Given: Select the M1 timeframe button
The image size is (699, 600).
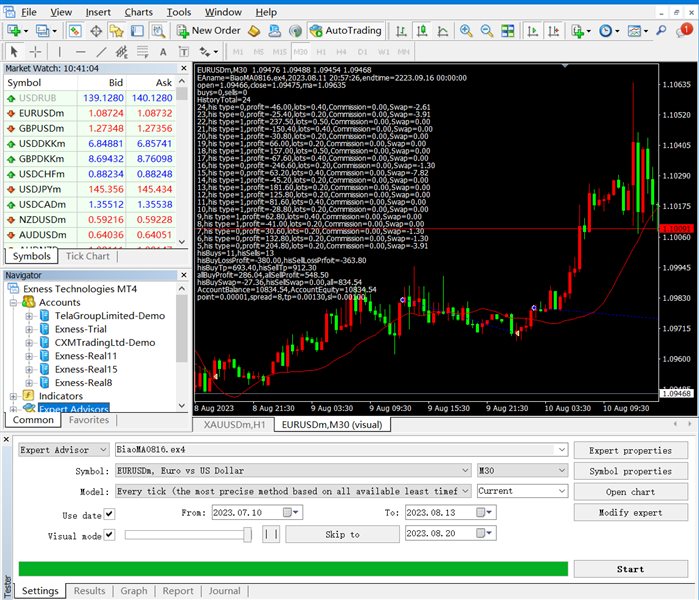Looking at the screenshot, I should [238, 52].
